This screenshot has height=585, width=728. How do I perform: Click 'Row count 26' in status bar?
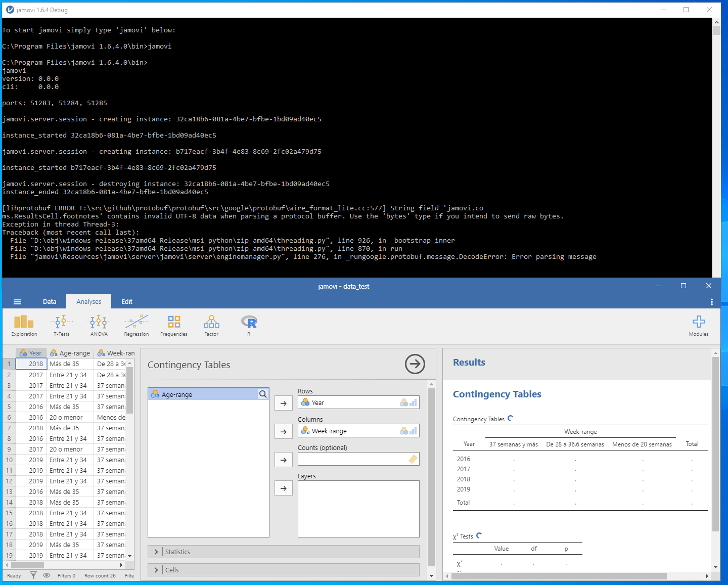(x=100, y=575)
